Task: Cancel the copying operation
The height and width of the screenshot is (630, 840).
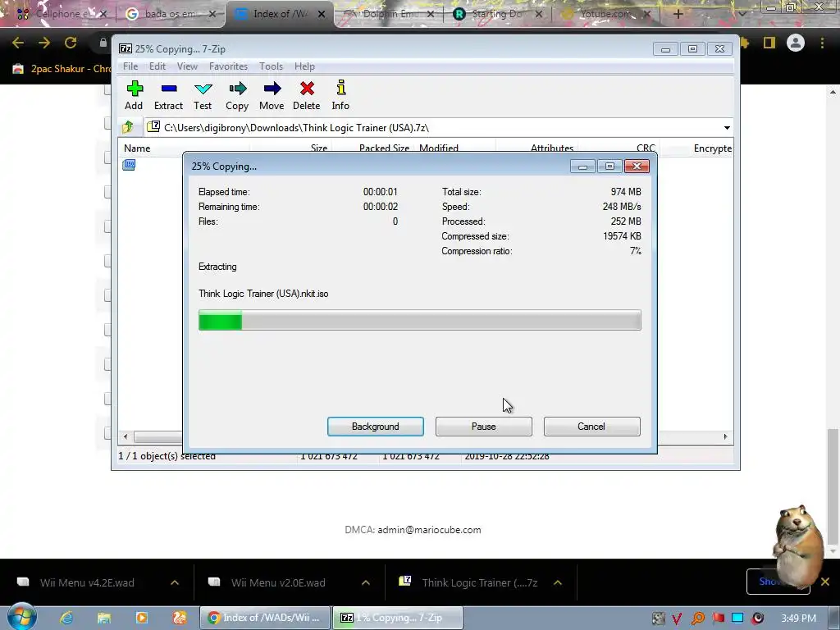Action: coord(592,427)
